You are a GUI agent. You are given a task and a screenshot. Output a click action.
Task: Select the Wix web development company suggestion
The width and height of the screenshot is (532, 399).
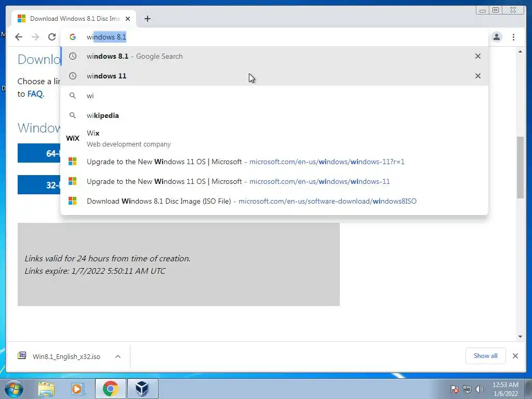[x=274, y=138]
